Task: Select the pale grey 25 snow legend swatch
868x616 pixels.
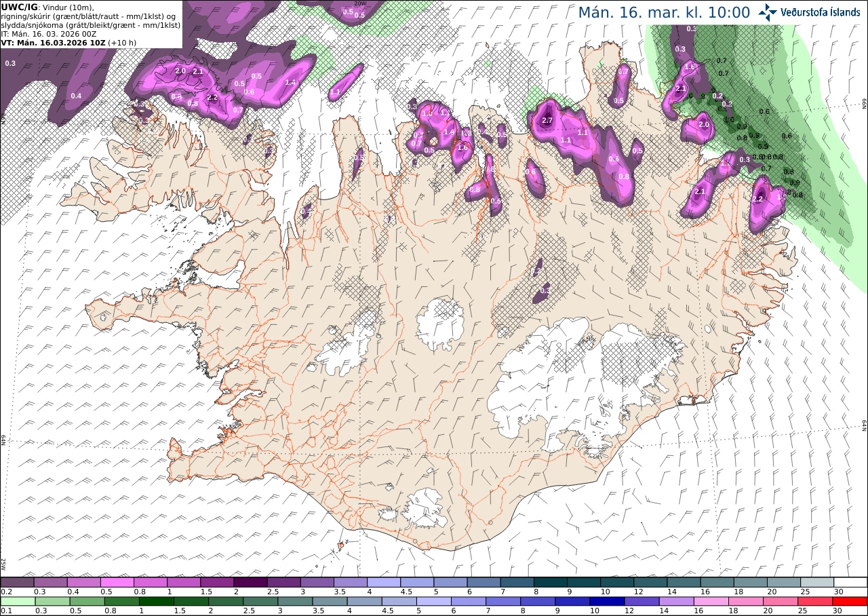Action: click(x=817, y=582)
